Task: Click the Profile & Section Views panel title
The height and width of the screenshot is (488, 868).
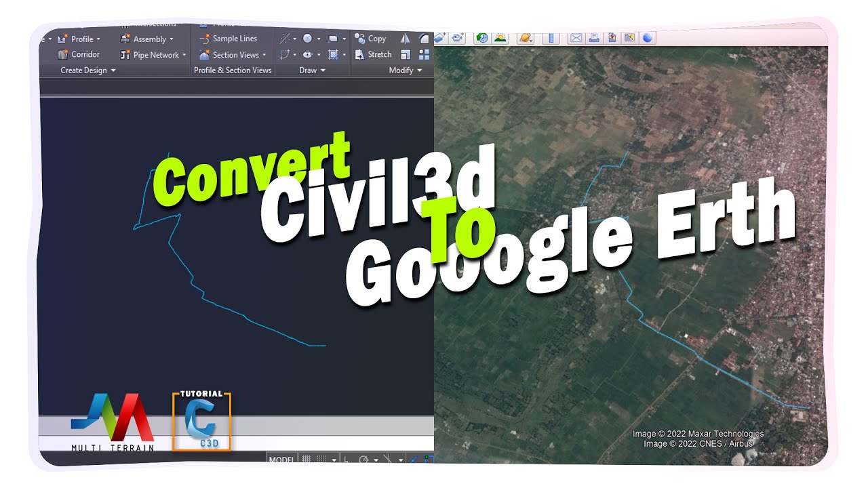Action: (x=233, y=70)
